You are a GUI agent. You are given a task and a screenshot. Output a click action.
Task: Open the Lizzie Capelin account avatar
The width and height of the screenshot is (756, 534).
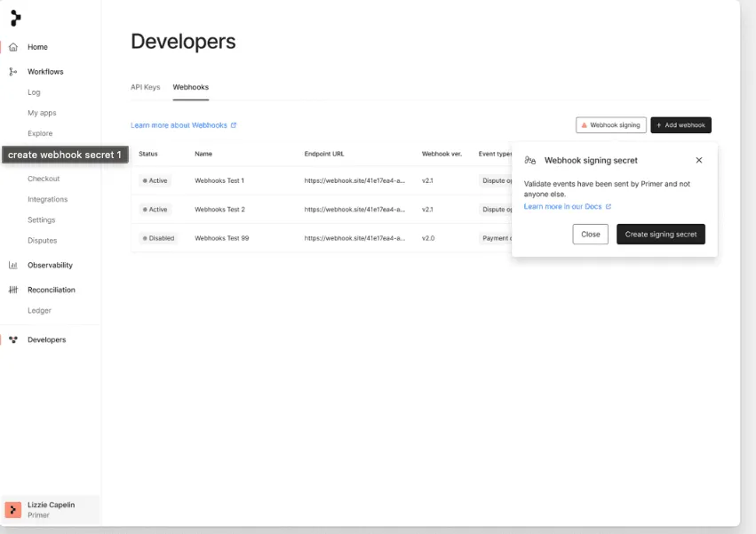click(x=13, y=510)
